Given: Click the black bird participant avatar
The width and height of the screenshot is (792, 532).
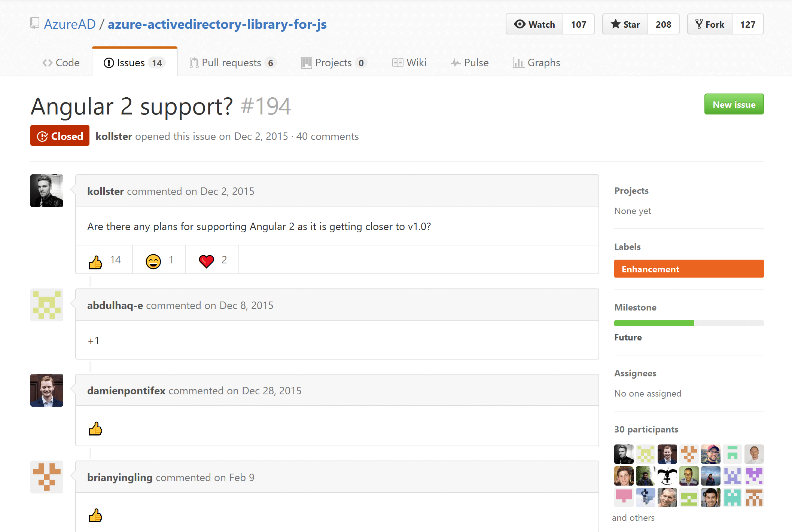Looking at the screenshot, I should (x=667, y=476).
